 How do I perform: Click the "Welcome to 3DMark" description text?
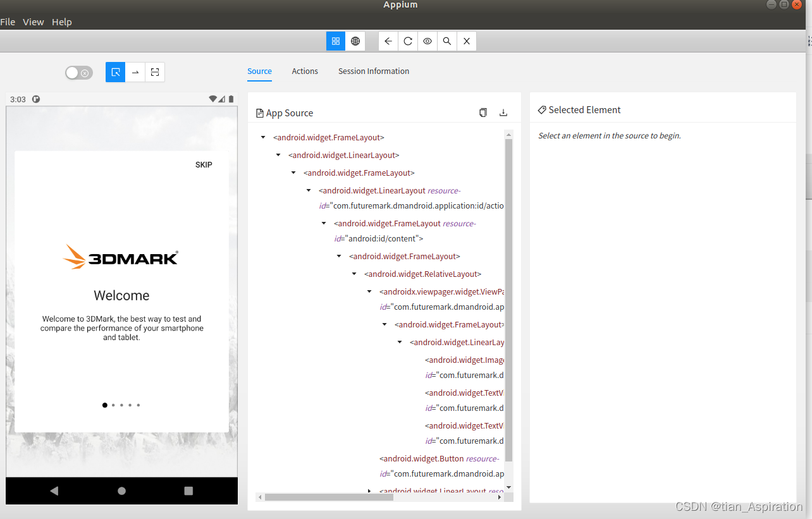pyautogui.click(x=121, y=328)
